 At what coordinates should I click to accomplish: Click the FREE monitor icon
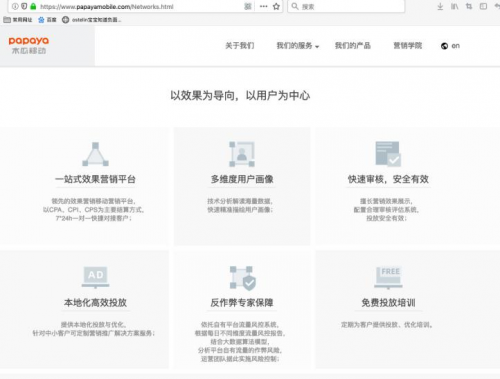(x=388, y=278)
